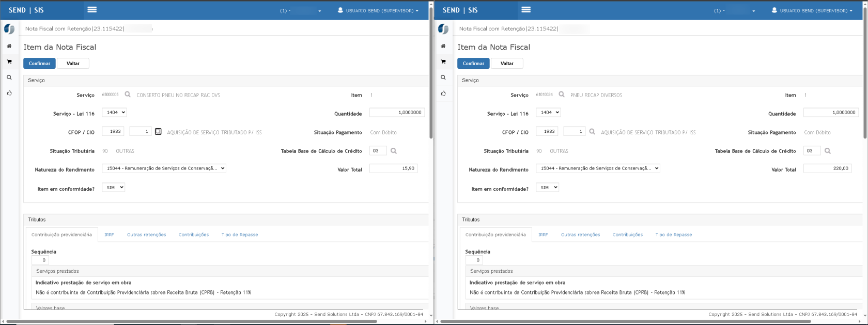
Task: Open shopping cart icon in right window sidebar
Action: coord(443,61)
